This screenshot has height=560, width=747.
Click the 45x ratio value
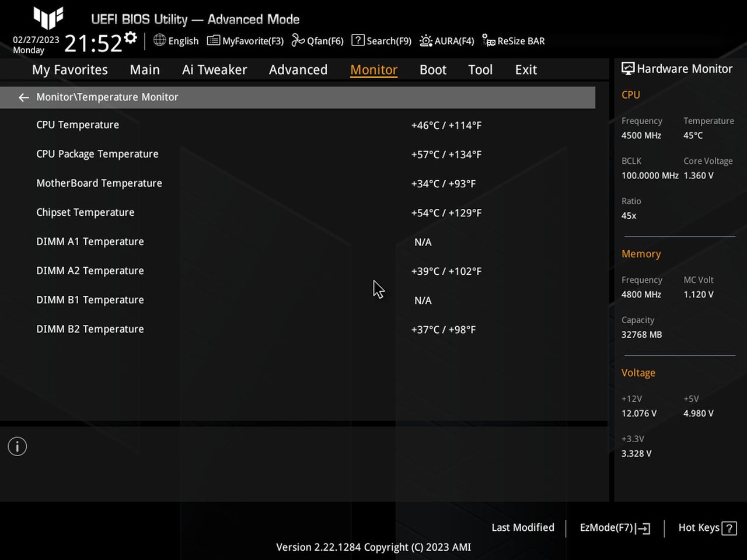pyautogui.click(x=629, y=216)
